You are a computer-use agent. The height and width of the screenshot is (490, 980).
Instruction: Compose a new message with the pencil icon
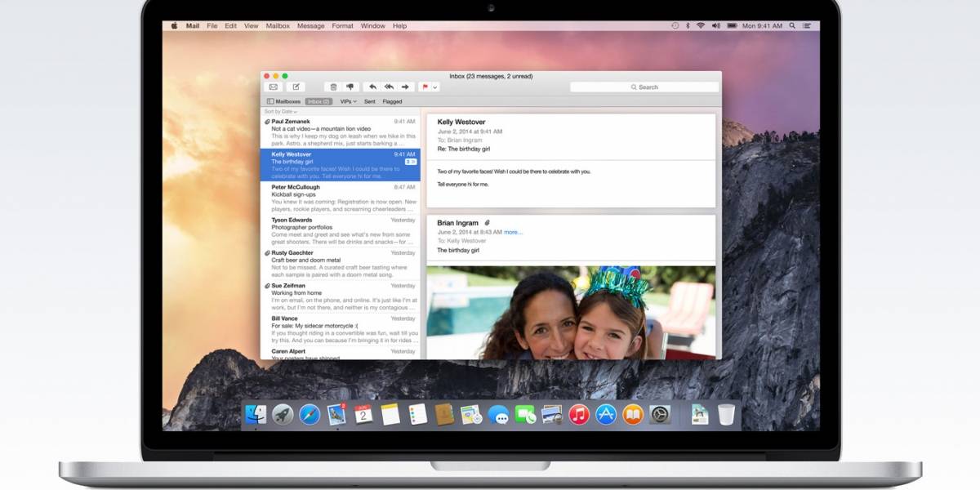click(x=296, y=87)
